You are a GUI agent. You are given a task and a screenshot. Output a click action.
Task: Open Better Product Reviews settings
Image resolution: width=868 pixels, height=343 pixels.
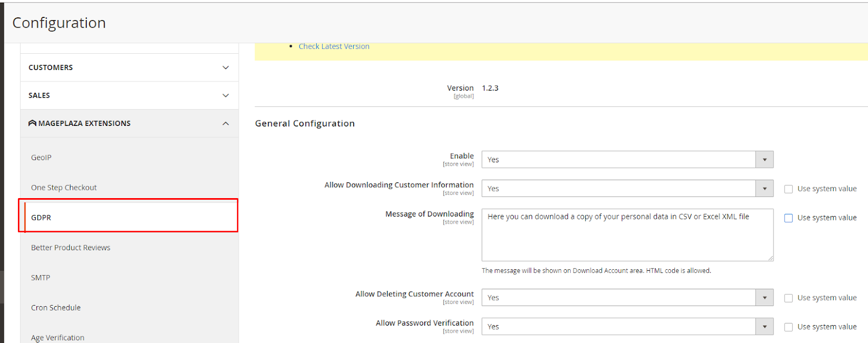point(71,247)
